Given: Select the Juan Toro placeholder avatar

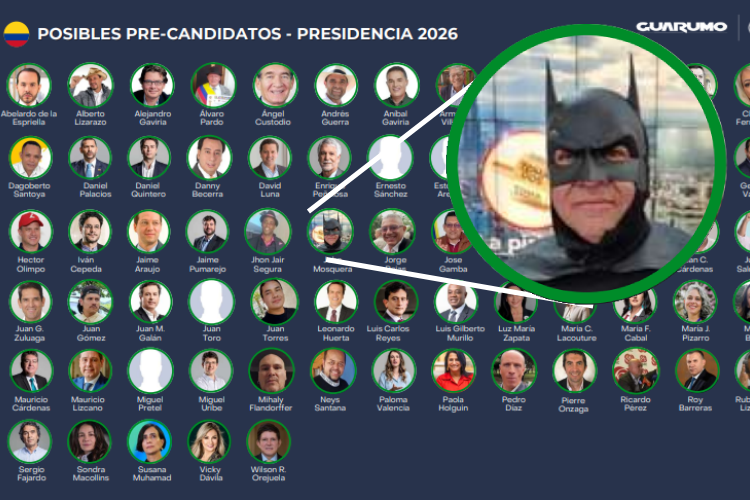Looking at the screenshot, I should [211, 302].
